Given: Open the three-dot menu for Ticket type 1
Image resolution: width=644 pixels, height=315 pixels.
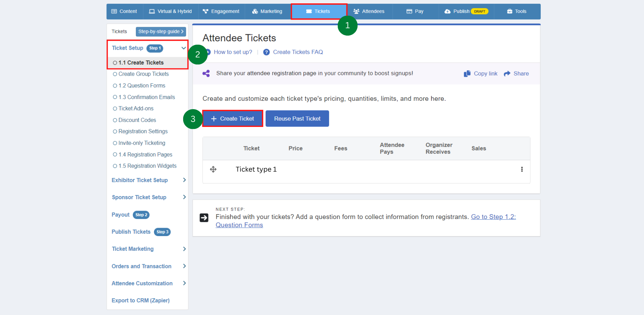Looking at the screenshot, I should pyautogui.click(x=522, y=170).
